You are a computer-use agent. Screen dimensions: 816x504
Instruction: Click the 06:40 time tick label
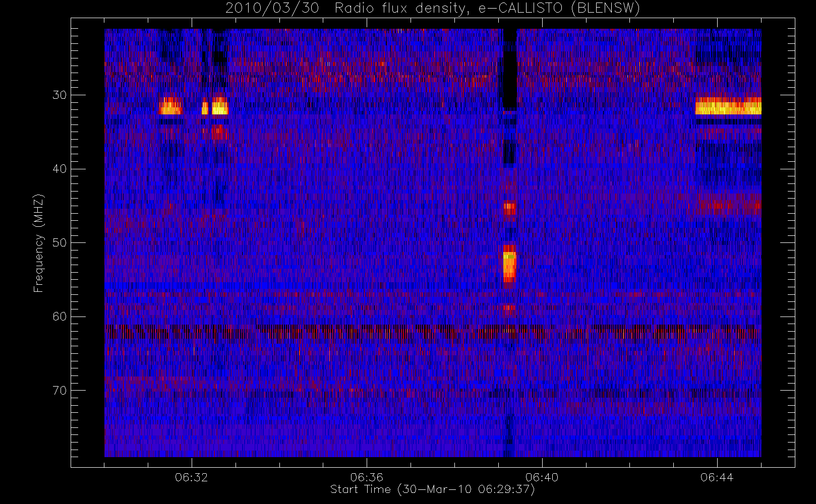coord(542,477)
